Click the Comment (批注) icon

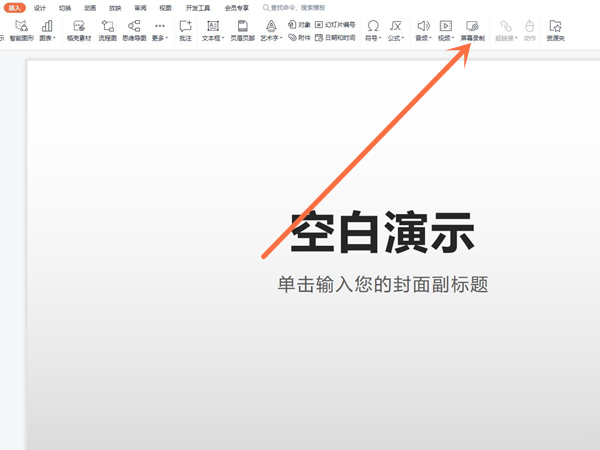[x=185, y=29]
